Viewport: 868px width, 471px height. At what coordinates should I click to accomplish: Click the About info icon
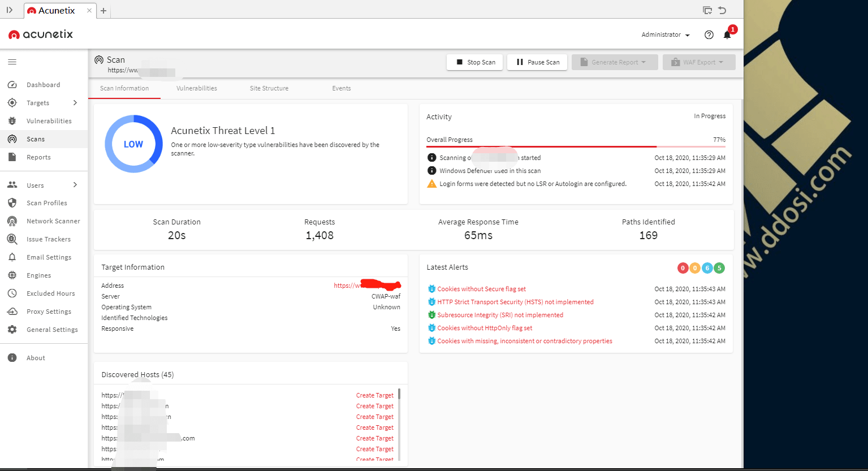coord(12,358)
